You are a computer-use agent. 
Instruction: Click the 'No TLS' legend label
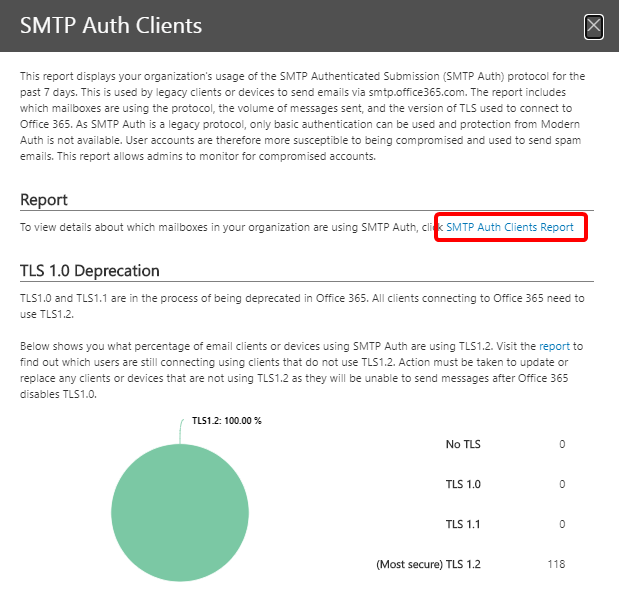tap(463, 444)
